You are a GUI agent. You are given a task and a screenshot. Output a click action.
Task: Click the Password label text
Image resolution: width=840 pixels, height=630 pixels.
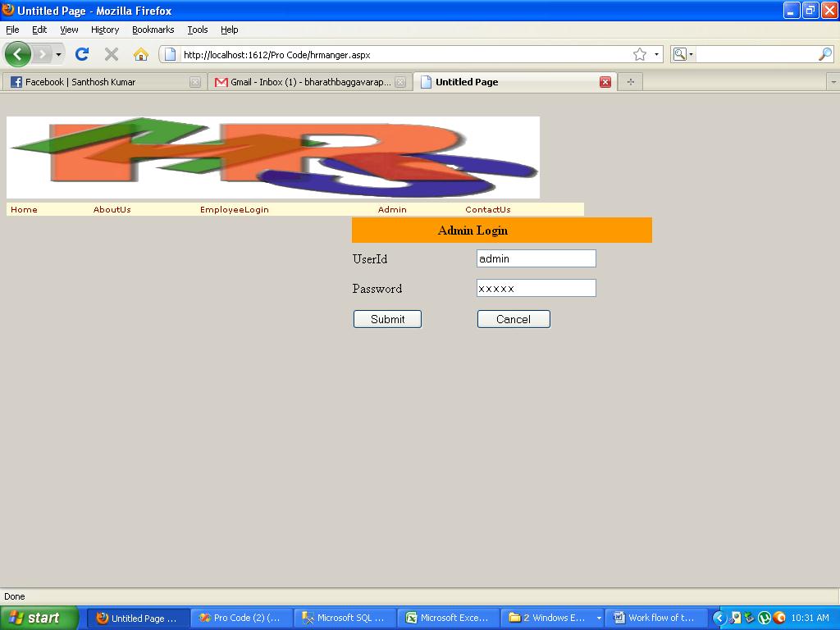(377, 289)
